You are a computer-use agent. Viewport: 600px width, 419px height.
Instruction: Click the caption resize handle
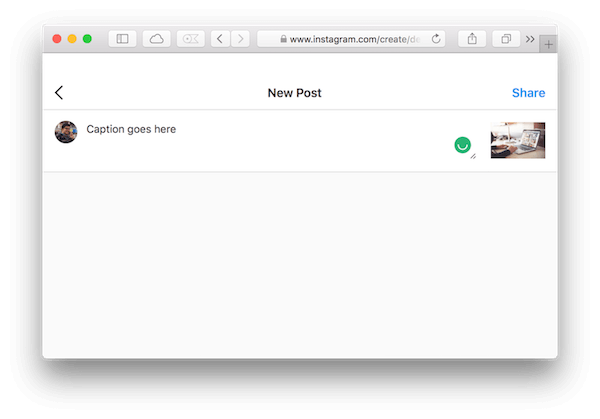coord(473,155)
